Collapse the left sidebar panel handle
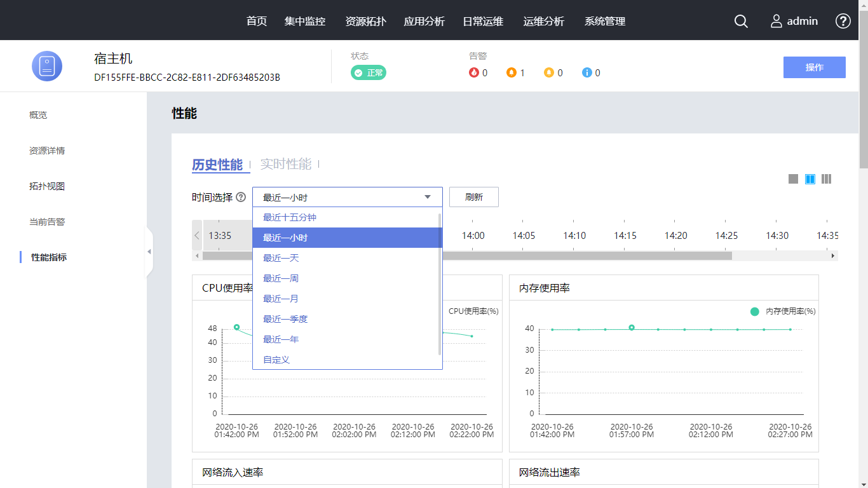868x488 pixels. [149, 252]
